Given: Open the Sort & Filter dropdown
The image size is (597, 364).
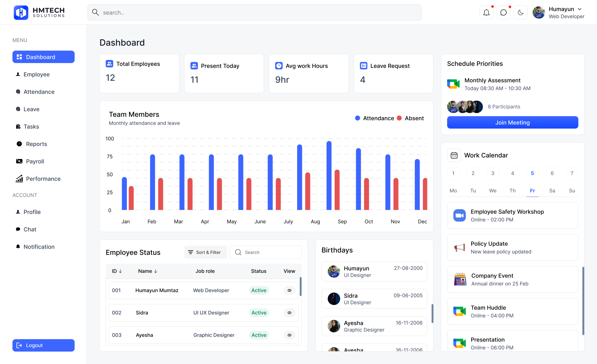Looking at the screenshot, I should (205, 252).
